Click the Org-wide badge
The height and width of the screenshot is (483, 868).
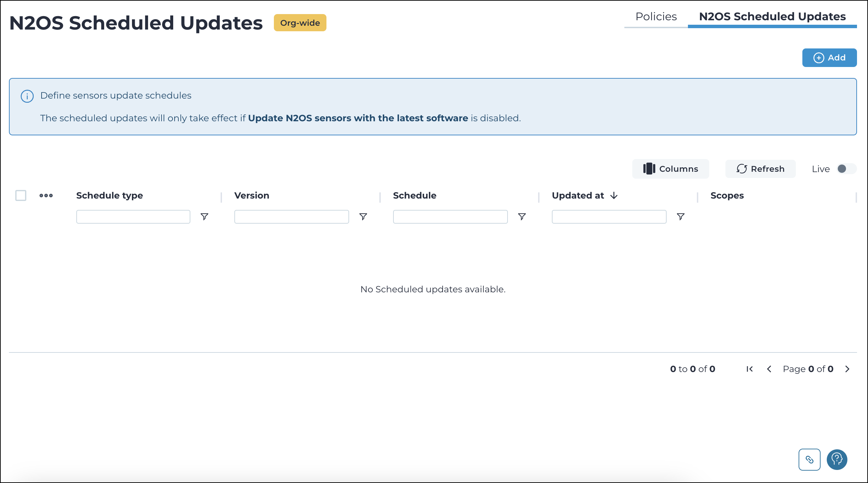point(300,23)
